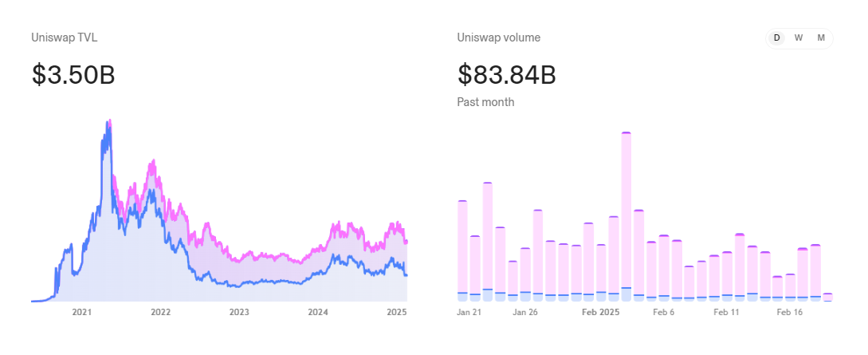The image size is (868, 355).
Task: Click the Jan 26 axis label
Action: pos(525,313)
